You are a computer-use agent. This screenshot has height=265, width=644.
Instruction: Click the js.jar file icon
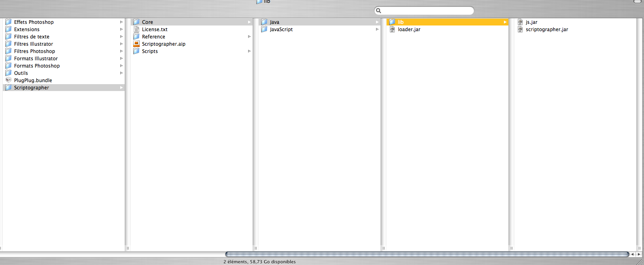click(x=520, y=22)
